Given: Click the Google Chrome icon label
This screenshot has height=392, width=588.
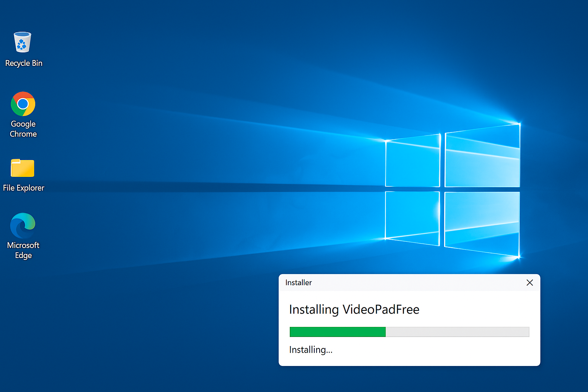Looking at the screenshot, I should [23, 129].
